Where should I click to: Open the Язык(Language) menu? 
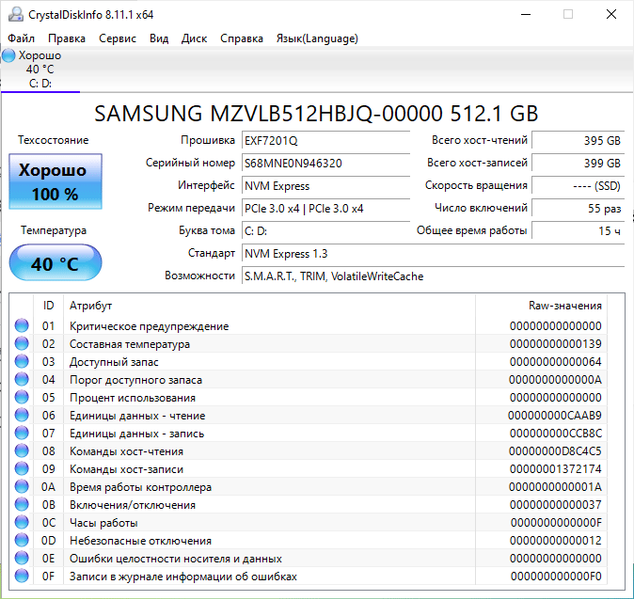pyautogui.click(x=317, y=38)
